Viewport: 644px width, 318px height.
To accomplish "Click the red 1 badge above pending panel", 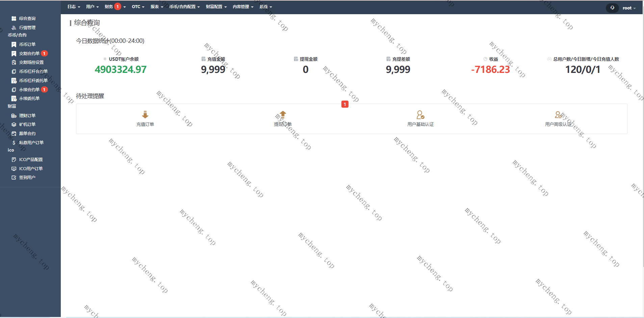I will pyautogui.click(x=345, y=104).
